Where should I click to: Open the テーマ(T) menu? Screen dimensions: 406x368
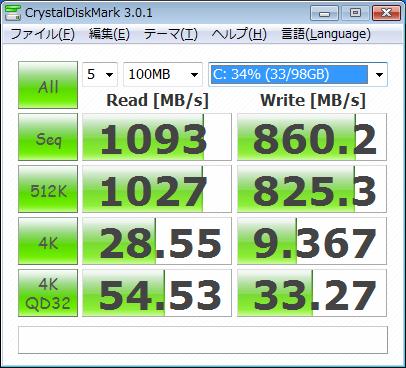point(171,34)
